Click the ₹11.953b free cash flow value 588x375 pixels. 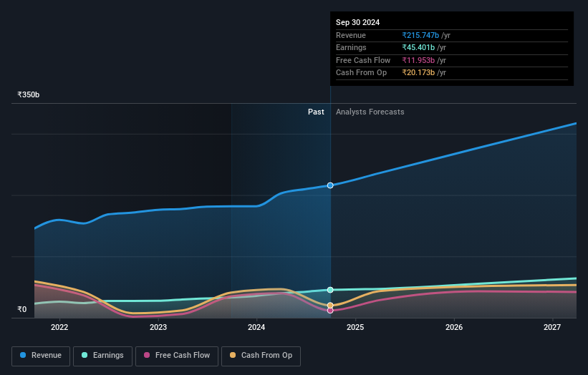pos(418,60)
